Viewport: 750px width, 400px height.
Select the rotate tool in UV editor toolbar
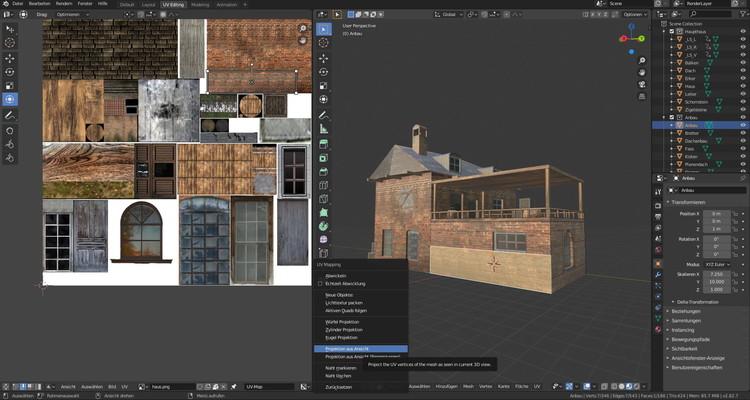tap(10, 72)
